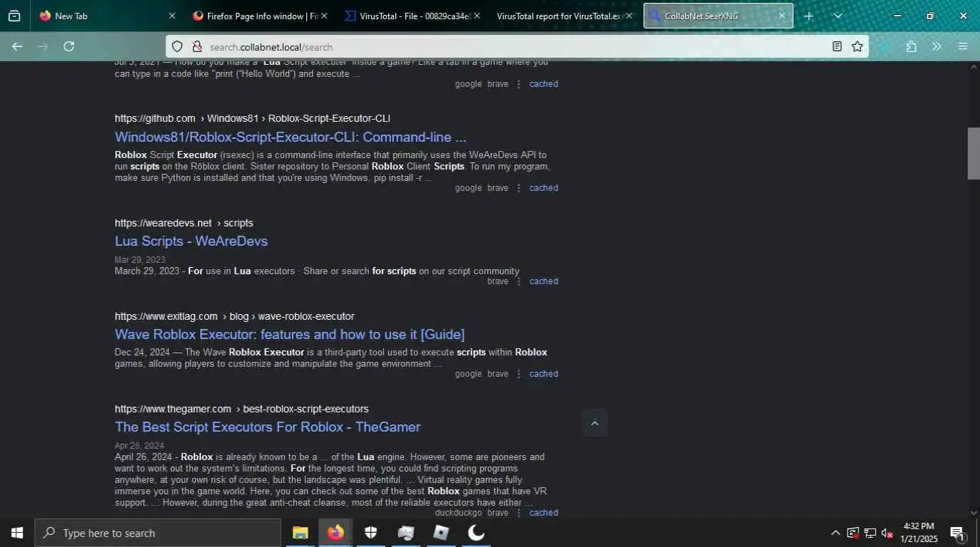Open Windows Security from the taskbar
Viewport: 980px width, 547px height.
(370, 533)
